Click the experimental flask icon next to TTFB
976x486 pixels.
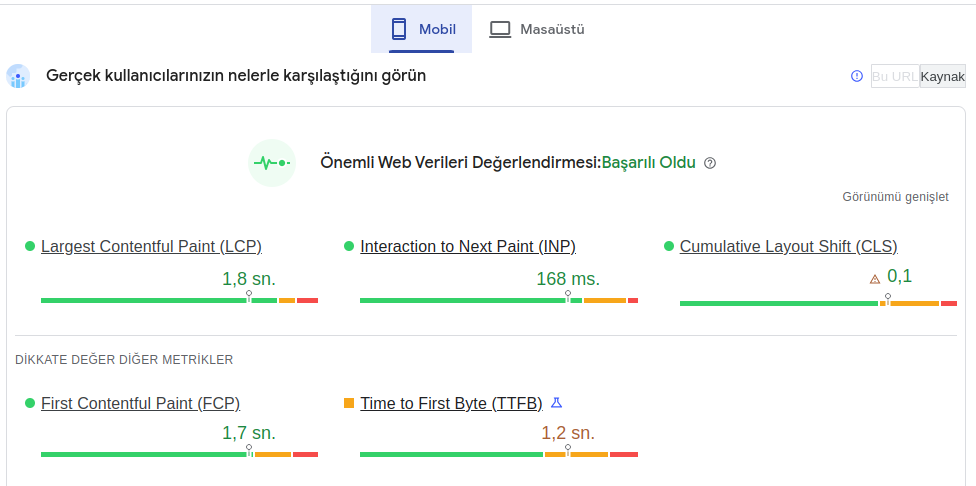click(x=556, y=403)
